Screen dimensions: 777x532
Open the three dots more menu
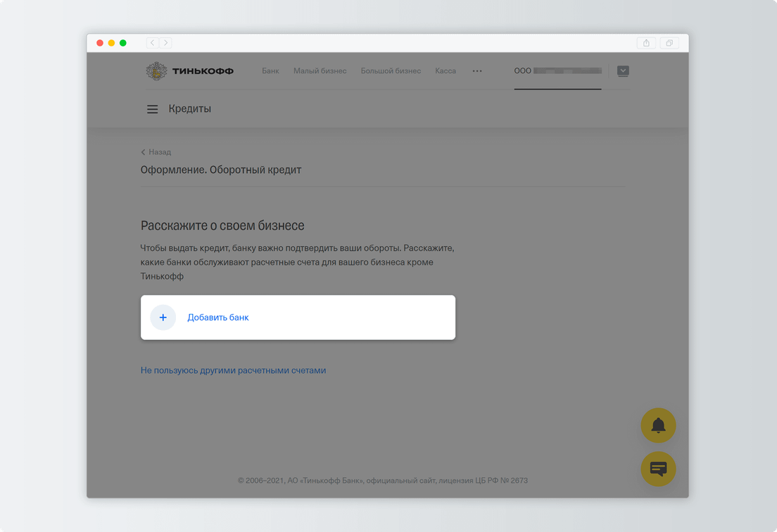(x=477, y=71)
